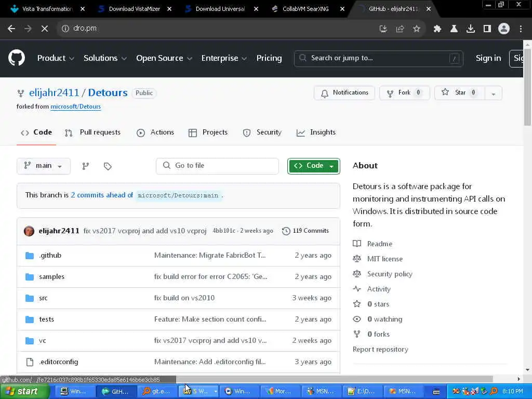Open the vc folder
Viewport: 532px width, 399px height.
[43, 341]
